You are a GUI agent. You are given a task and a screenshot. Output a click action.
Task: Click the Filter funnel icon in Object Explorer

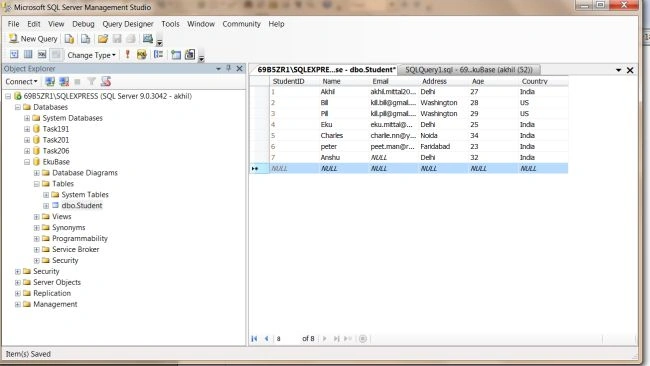pyautogui.click(x=91, y=82)
